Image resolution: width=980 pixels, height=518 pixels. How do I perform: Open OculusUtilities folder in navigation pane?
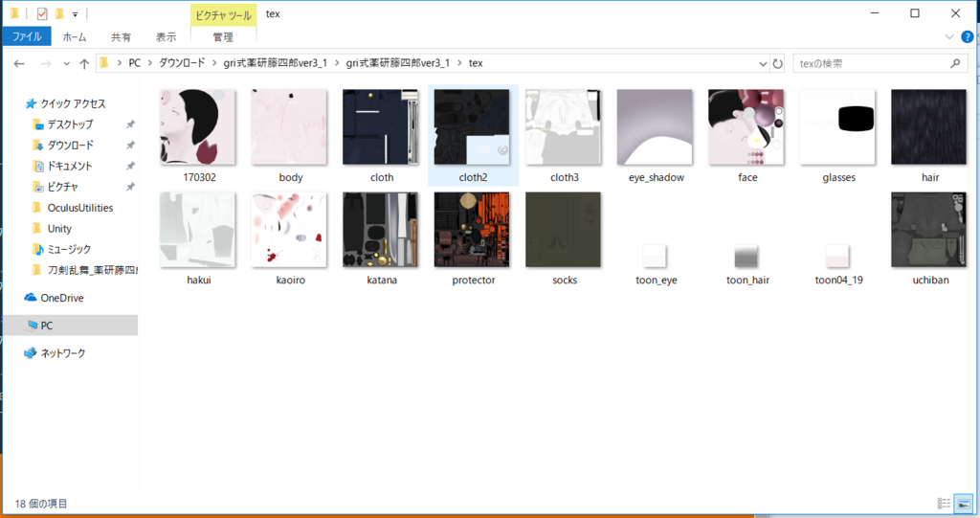pyautogui.click(x=80, y=208)
